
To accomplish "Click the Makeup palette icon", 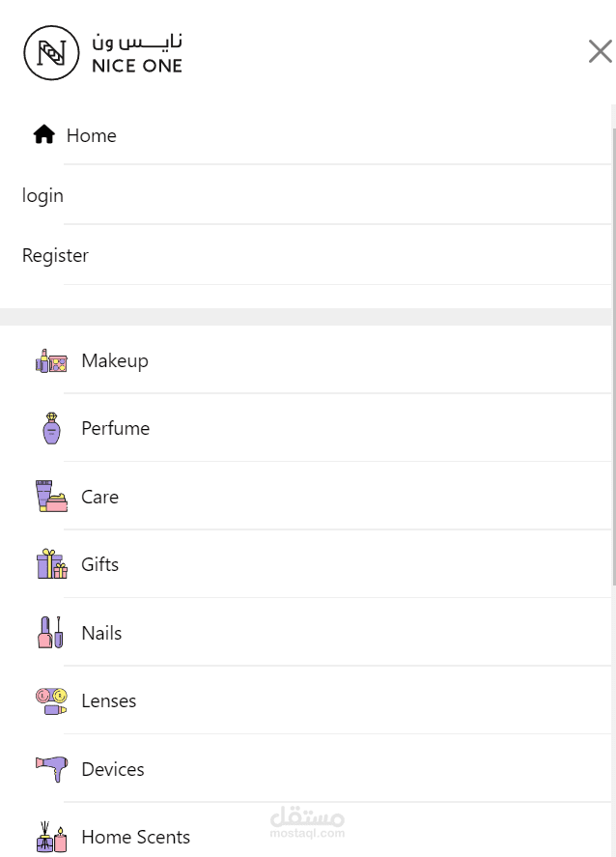I will point(51,361).
